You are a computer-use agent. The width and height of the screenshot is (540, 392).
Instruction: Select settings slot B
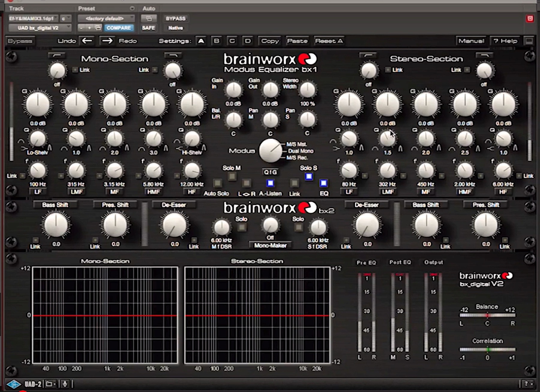[216, 41]
